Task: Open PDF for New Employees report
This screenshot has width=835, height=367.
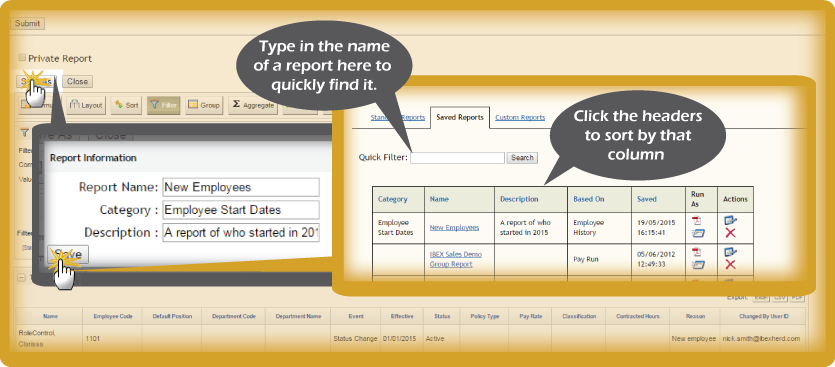Action: (696, 221)
